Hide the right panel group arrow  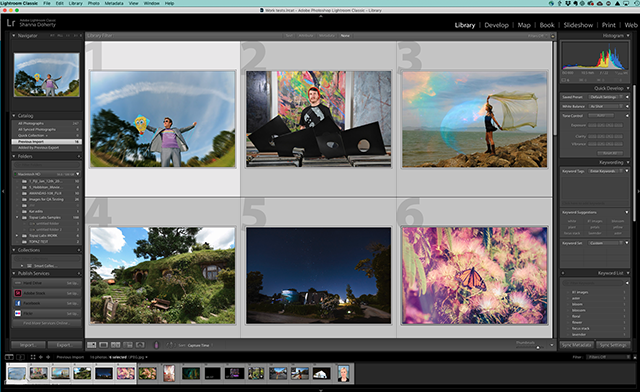tap(638, 191)
